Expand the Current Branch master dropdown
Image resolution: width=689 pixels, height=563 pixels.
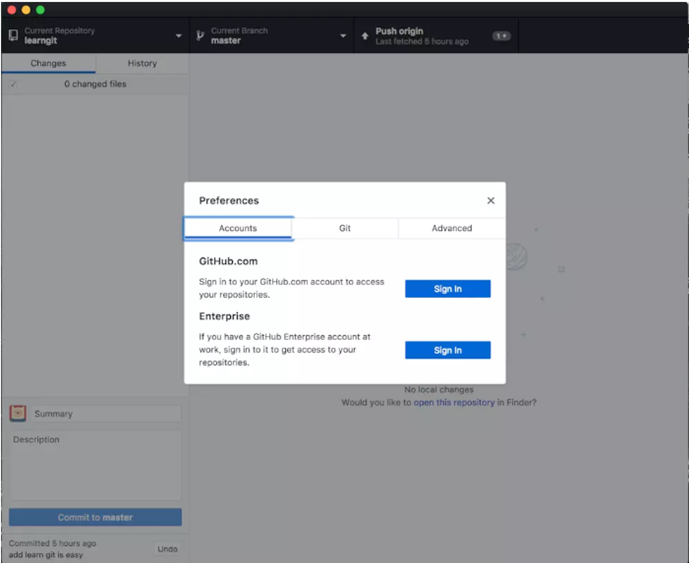tap(272, 36)
